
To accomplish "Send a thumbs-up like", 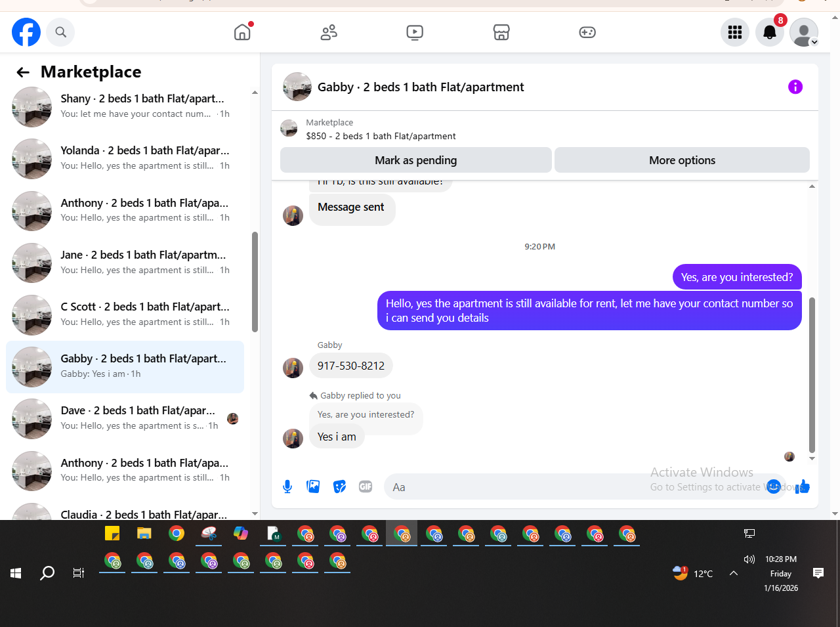I will (803, 486).
